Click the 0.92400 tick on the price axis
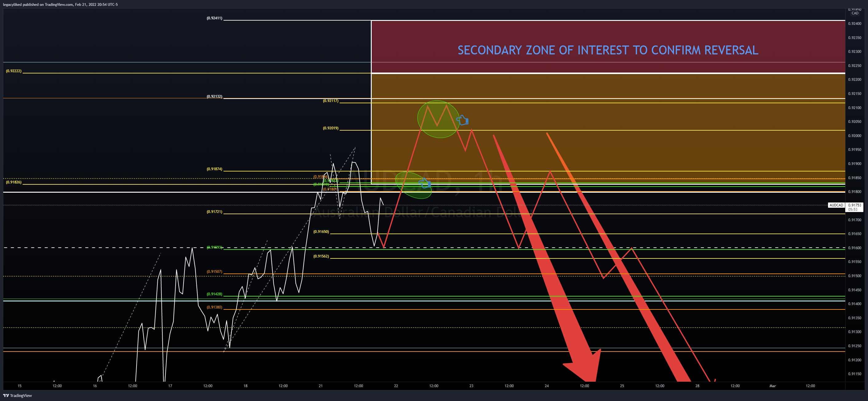868x401 pixels. [x=854, y=24]
